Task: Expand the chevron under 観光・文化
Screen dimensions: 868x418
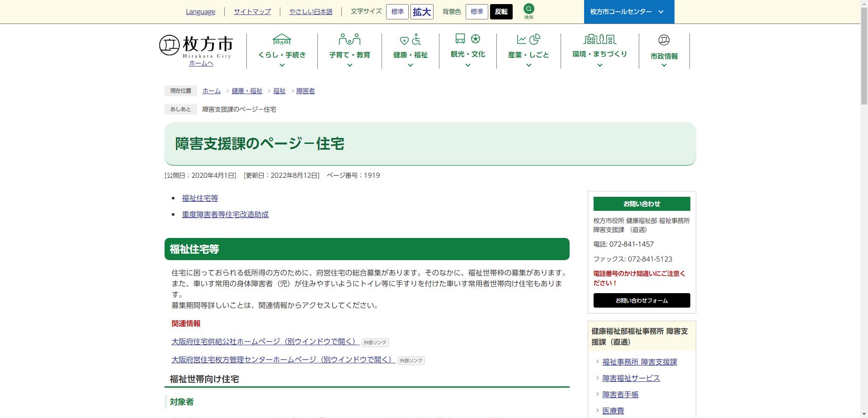Action: pyautogui.click(x=467, y=65)
